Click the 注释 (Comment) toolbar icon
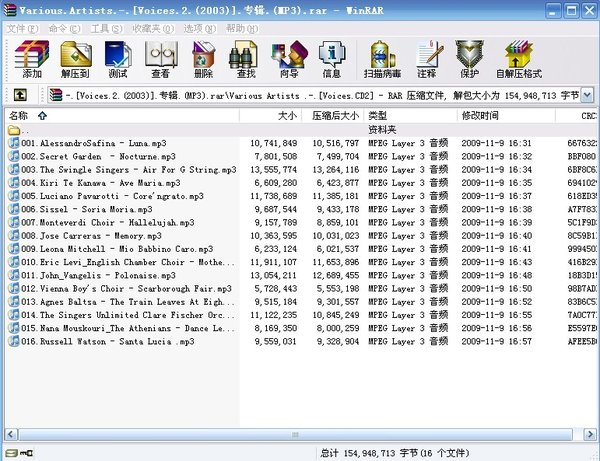Screen dimensions: 600x461 coord(429,59)
